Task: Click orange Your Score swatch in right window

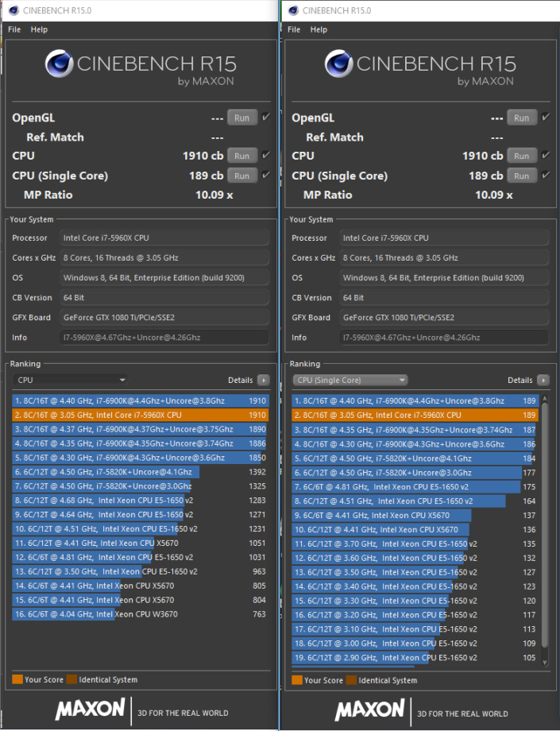Action: click(297, 680)
